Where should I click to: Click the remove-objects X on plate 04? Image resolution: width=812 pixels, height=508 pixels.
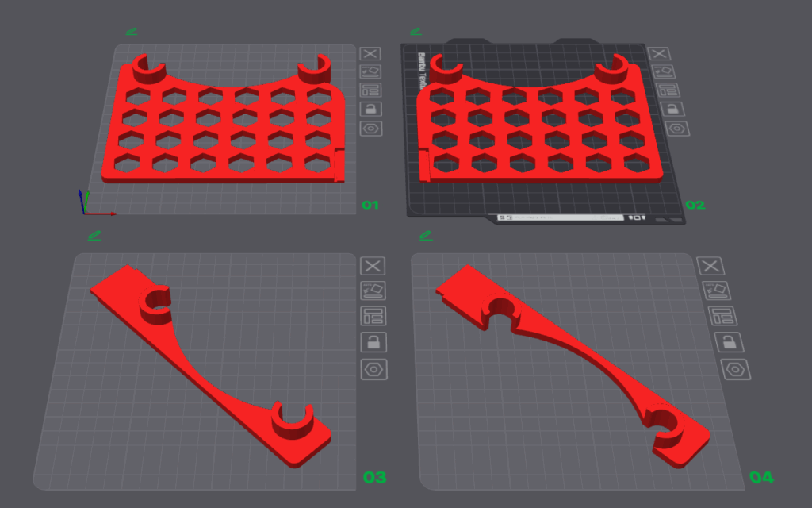(711, 266)
